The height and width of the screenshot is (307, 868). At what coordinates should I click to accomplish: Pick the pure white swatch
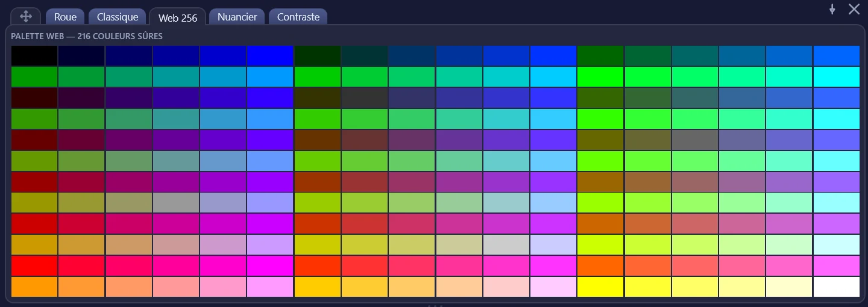(837, 287)
